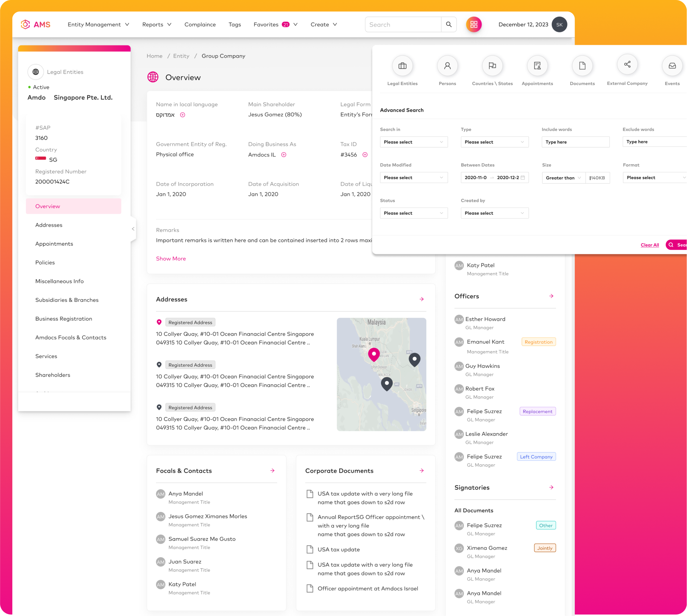Open Addresses section arrow
Image resolution: width=687 pixels, height=616 pixels.
(422, 299)
